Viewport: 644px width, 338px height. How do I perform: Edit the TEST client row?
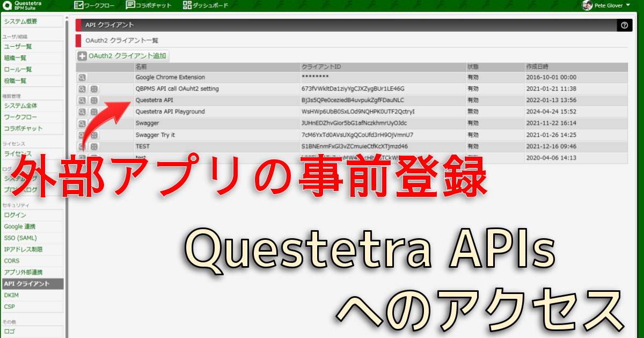94,146
